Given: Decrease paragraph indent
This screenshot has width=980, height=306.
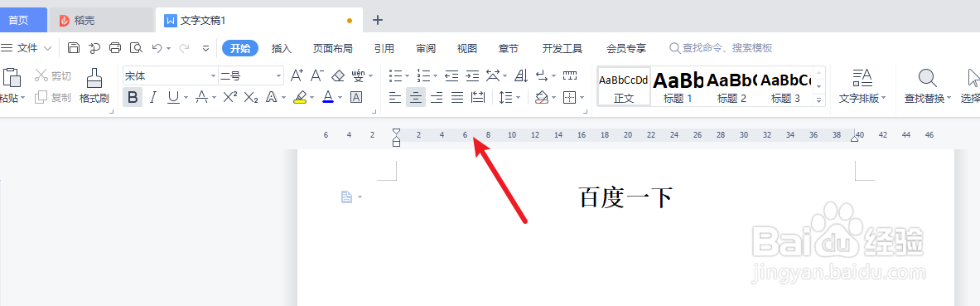Looking at the screenshot, I should 451,75.
